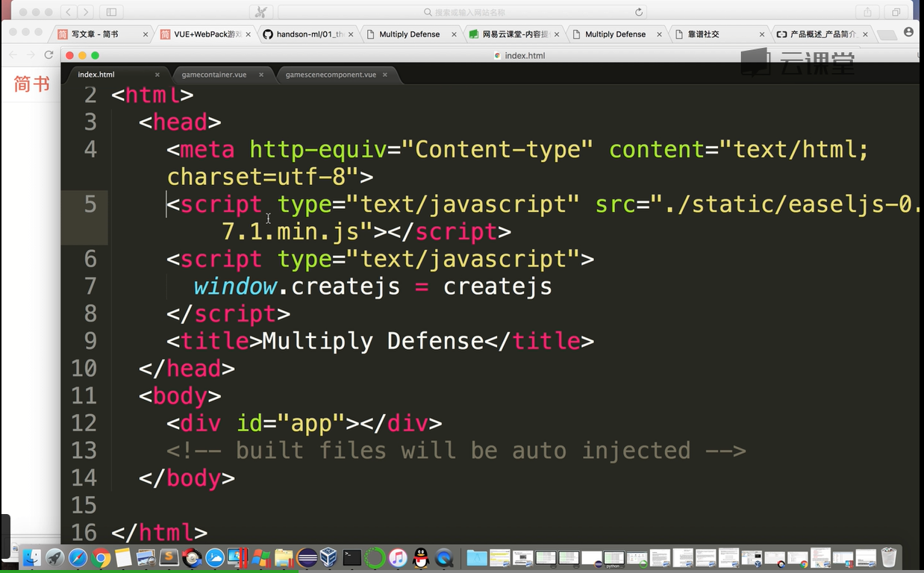The image size is (924, 573).
Task: Click Safari show tabs overview button
Action: [896, 12]
